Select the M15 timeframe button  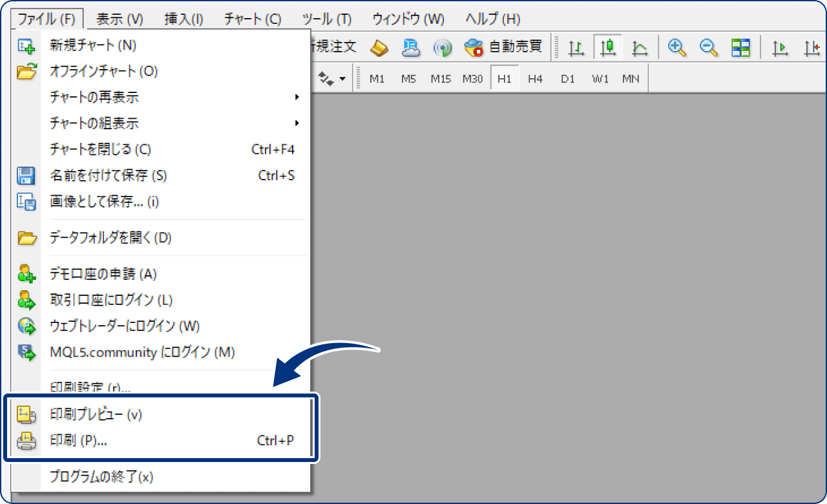[x=441, y=79]
